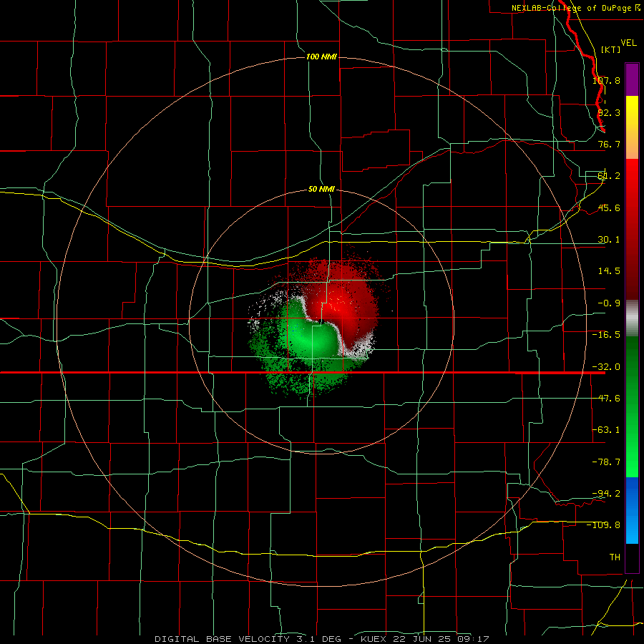Pick the green inbound segment of the color bar
The image size is (644, 644).
632,406
